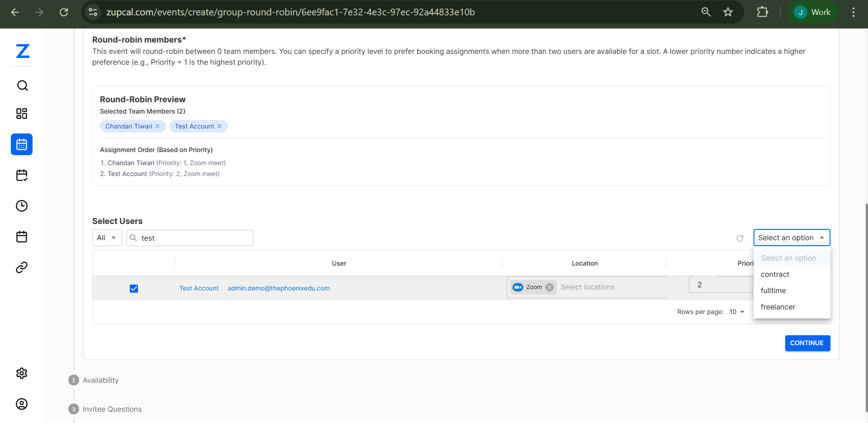Uncheck the Test Account row checkbox
868x423 pixels.
click(134, 289)
